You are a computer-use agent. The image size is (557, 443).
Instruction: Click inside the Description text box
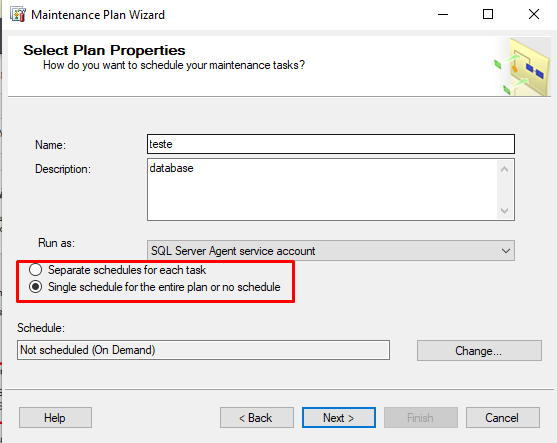pos(323,189)
